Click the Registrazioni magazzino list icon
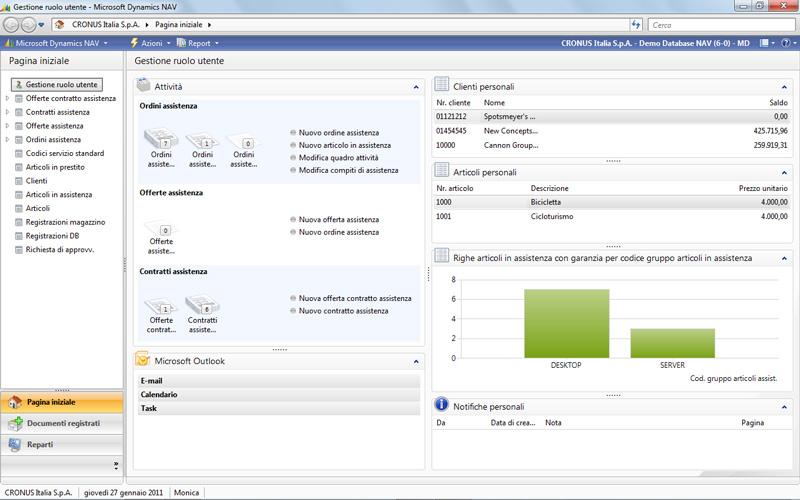This screenshot has width=800, height=500. tap(19, 222)
